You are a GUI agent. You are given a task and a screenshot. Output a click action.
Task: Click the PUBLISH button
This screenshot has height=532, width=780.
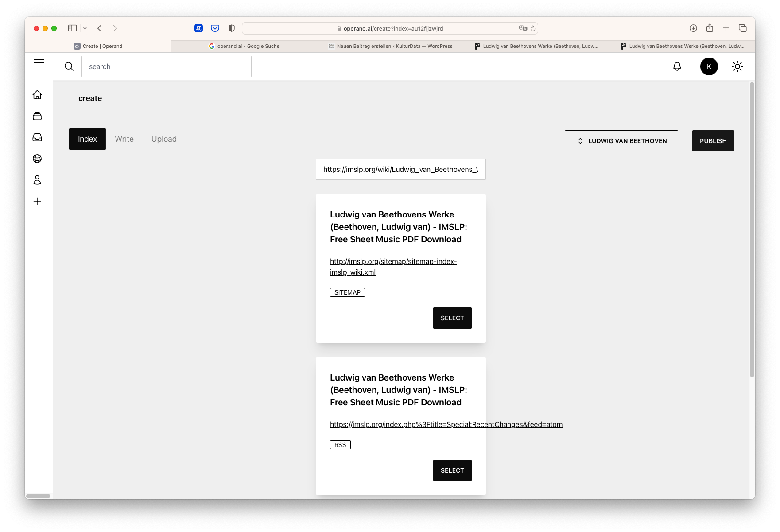(713, 140)
